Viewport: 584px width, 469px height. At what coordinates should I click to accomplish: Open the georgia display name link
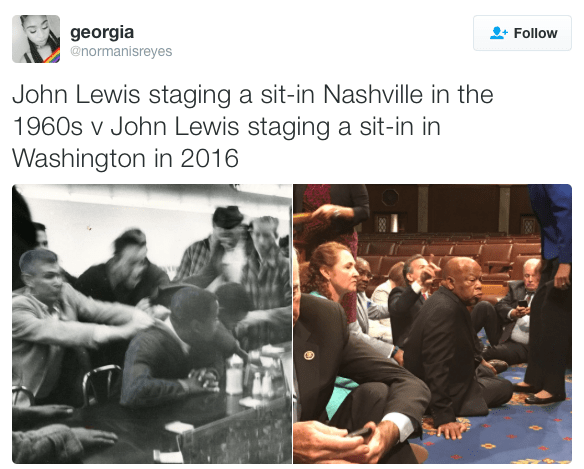coord(102,32)
